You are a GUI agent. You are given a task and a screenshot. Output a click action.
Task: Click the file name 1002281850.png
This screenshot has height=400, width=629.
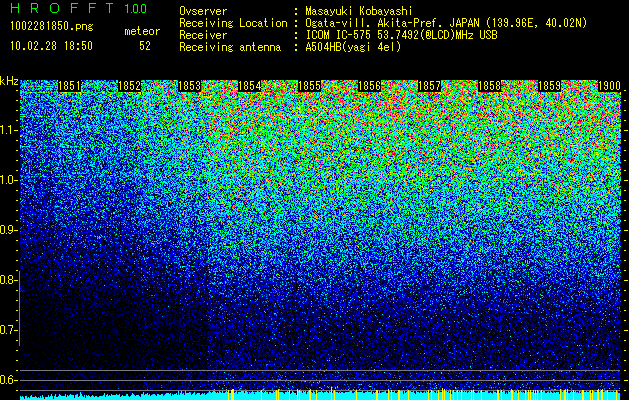click(52, 27)
